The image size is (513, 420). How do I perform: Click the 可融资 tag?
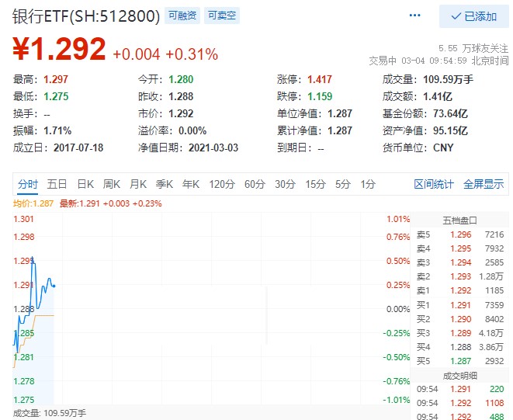point(182,16)
